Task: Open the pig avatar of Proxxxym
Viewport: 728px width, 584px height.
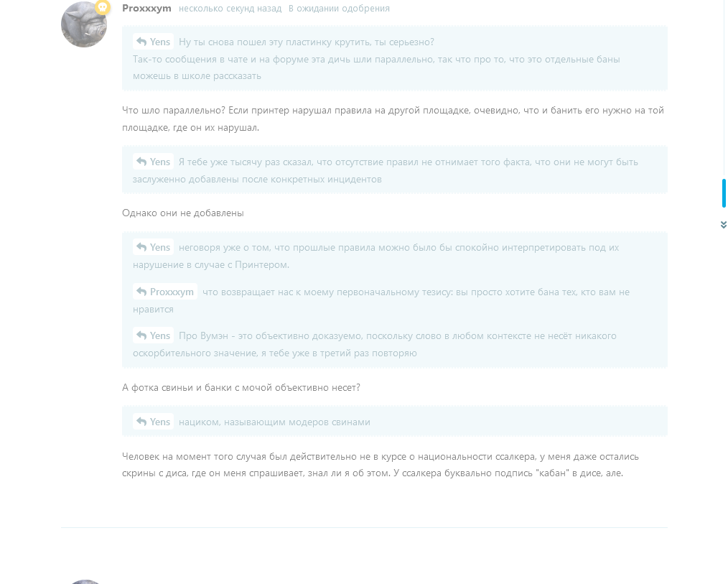Action: coord(84,24)
